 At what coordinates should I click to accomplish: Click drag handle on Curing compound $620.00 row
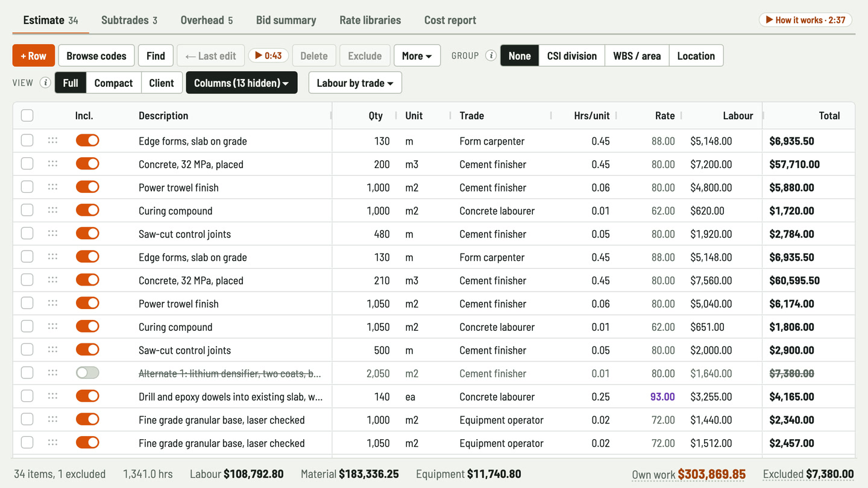tap(52, 211)
